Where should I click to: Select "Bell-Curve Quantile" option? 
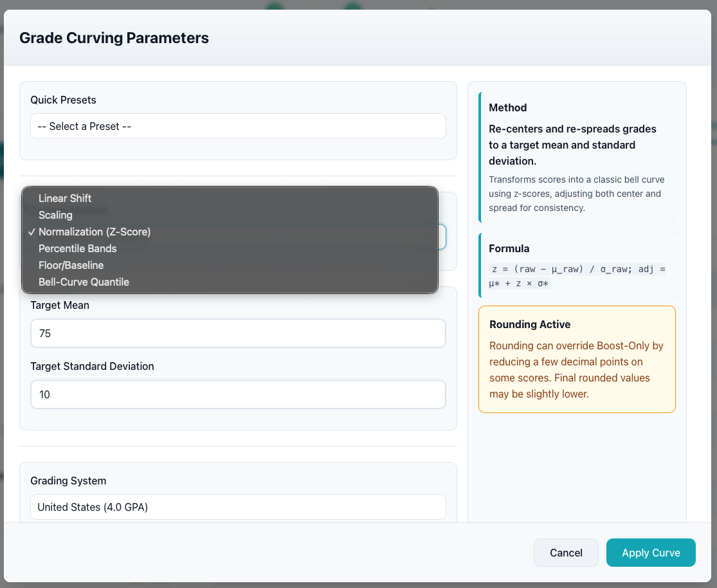click(x=84, y=282)
